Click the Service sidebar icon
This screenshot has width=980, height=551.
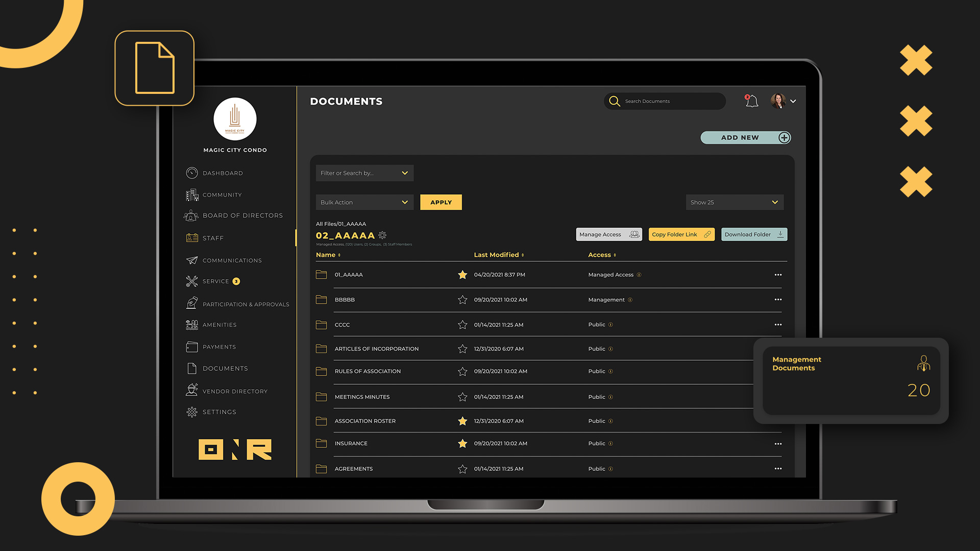[190, 281]
